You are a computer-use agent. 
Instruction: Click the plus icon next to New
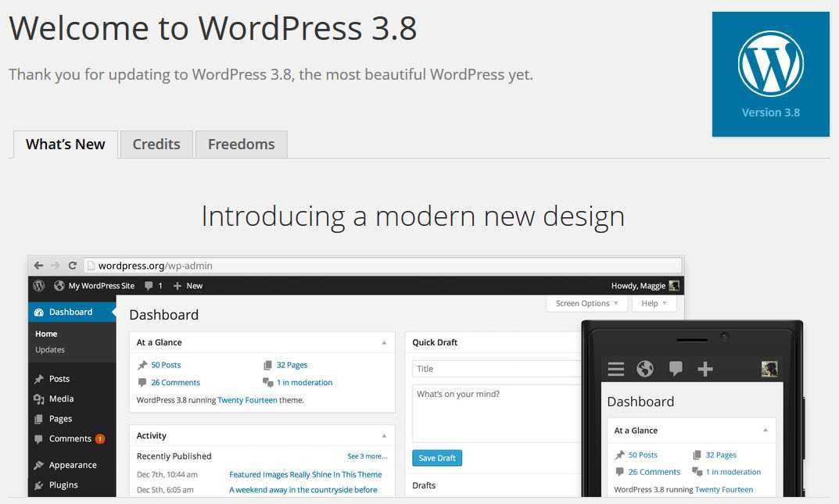tap(177, 286)
